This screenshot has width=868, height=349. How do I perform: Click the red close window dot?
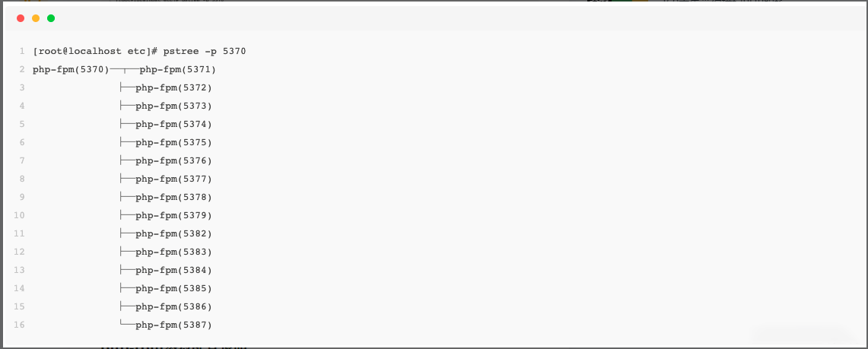coord(21,18)
